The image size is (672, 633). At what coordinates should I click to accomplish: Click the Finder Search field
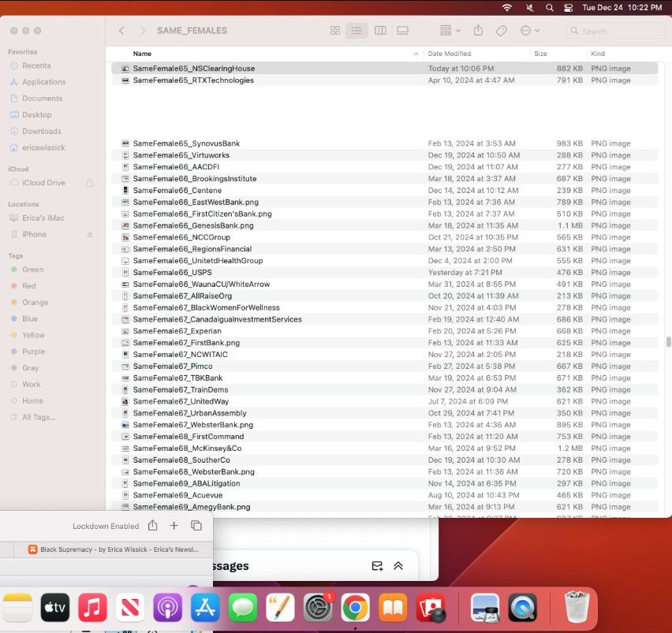click(615, 31)
